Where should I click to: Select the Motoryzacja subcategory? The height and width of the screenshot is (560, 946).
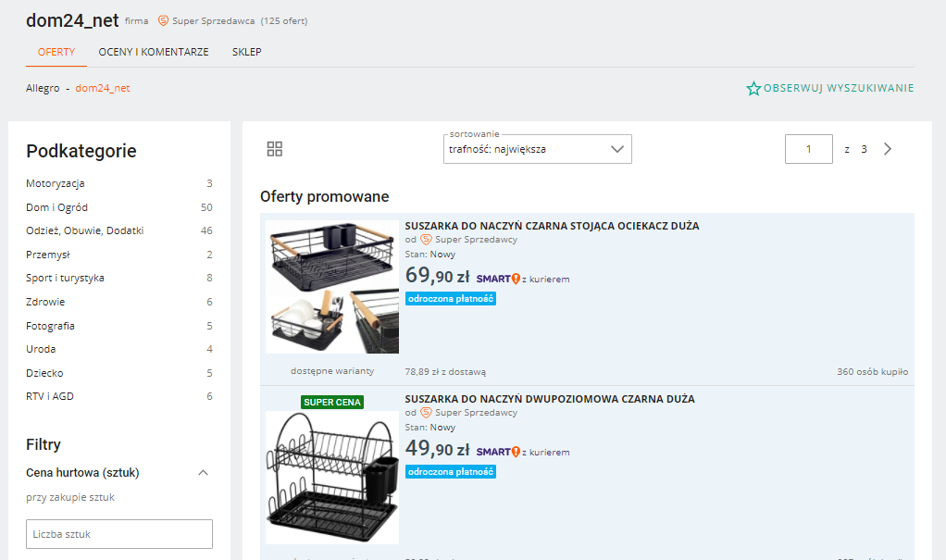[57, 182]
